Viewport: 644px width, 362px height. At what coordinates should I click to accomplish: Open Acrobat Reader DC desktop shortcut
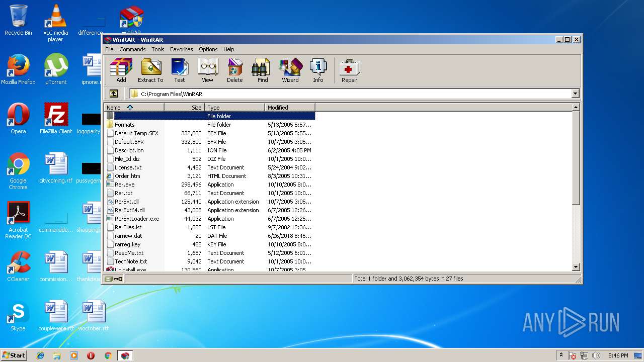(x=18, y=220)
